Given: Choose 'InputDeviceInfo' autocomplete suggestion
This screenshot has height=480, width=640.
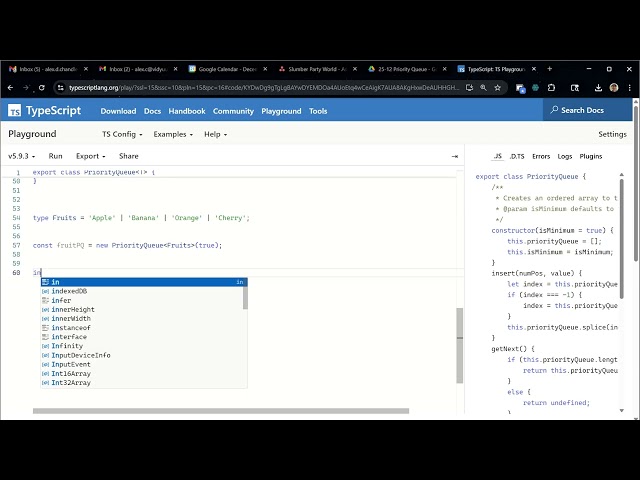Looking at the screenshot, I should click(x=142, y=355).
